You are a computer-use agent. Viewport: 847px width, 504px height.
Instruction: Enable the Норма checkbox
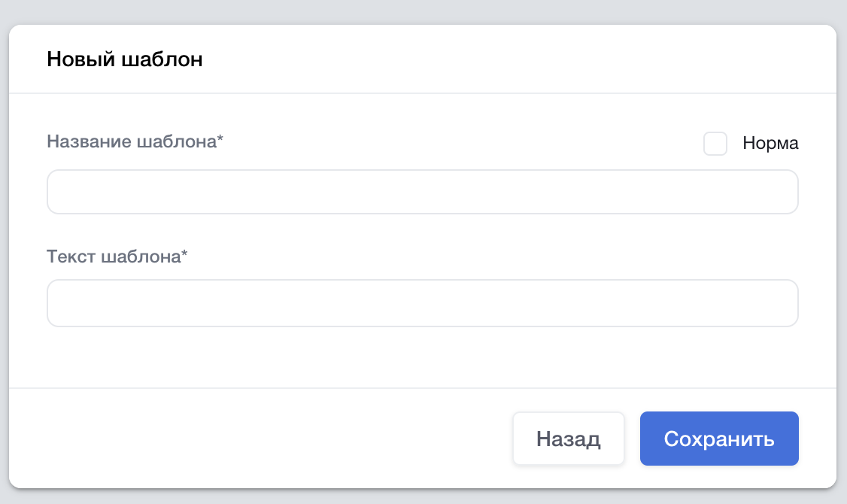click(715, 144)
